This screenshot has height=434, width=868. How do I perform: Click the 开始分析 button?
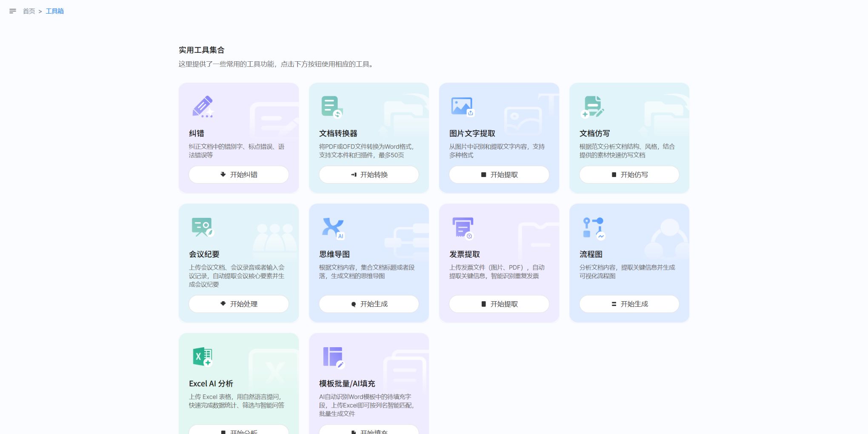tap(239, 430)
